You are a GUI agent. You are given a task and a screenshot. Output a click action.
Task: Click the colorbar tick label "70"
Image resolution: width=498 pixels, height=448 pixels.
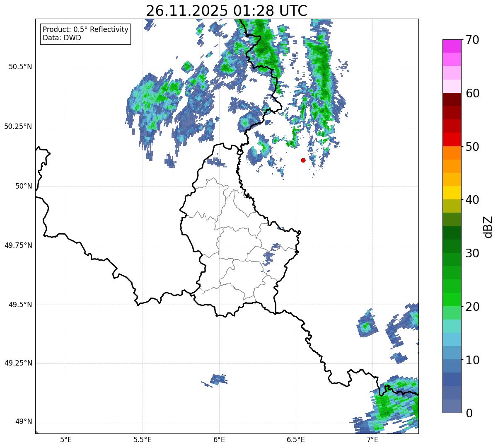(x=472, y=40)
